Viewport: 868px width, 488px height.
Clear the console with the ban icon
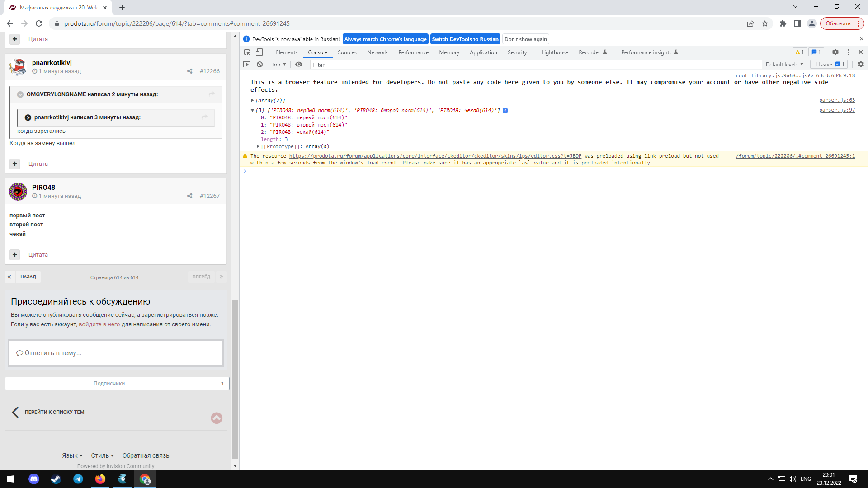click(x=259, y=65)
